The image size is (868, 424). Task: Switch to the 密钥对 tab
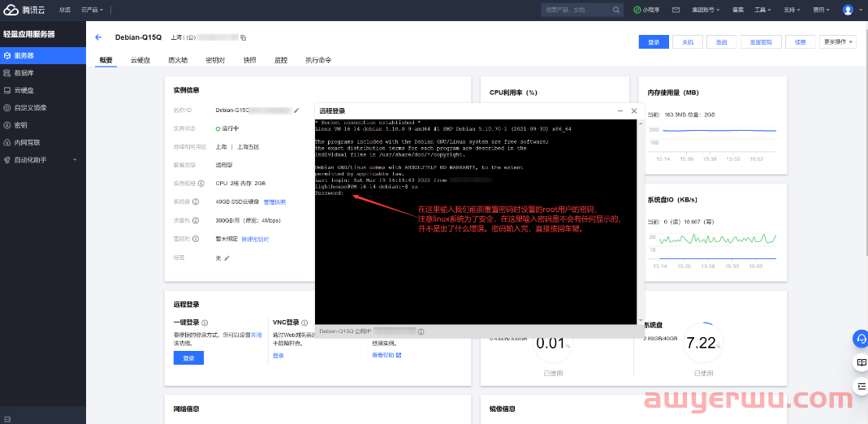(215, 60)
